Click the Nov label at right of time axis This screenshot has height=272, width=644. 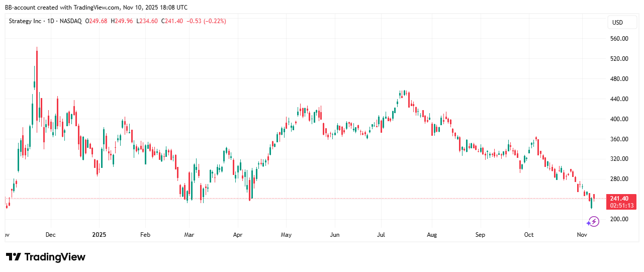582,235
